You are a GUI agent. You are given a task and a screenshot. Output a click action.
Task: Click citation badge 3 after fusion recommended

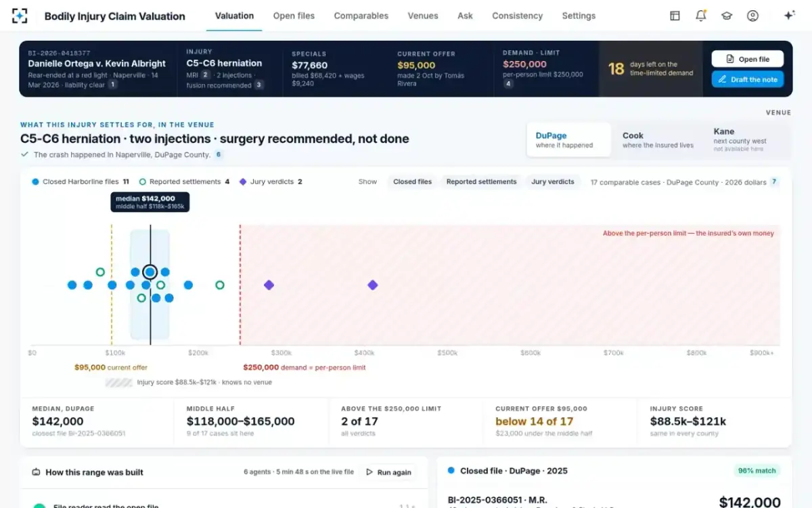point(258,85)
